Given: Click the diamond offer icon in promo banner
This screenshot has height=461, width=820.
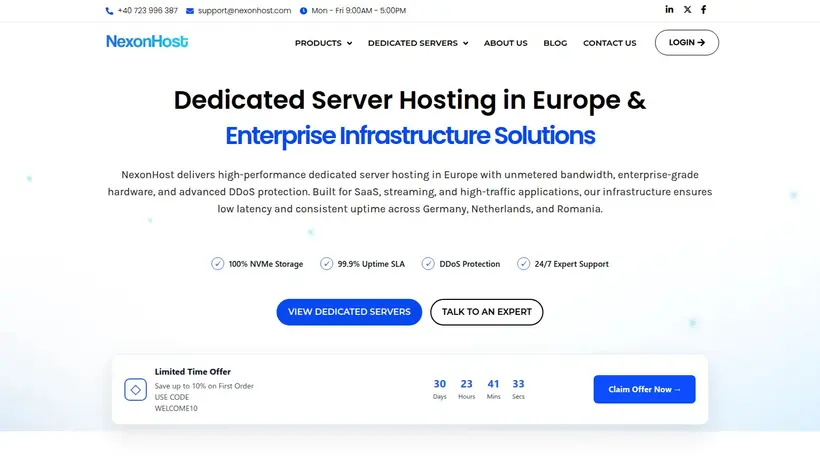Looking at the screenshot, I should (x=135, y=389).
